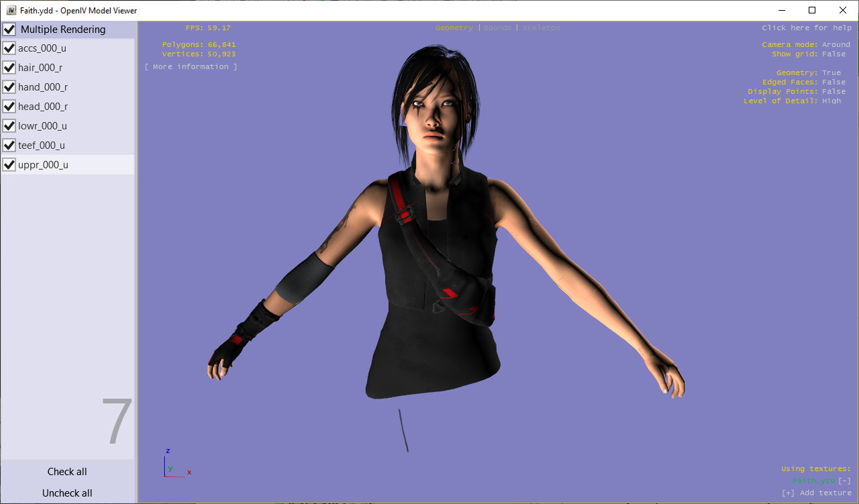Viewport: 859px width, 504px height.
Task: Remove Faith.ytd texture with the minus button
Action: [x=845, y=481]
